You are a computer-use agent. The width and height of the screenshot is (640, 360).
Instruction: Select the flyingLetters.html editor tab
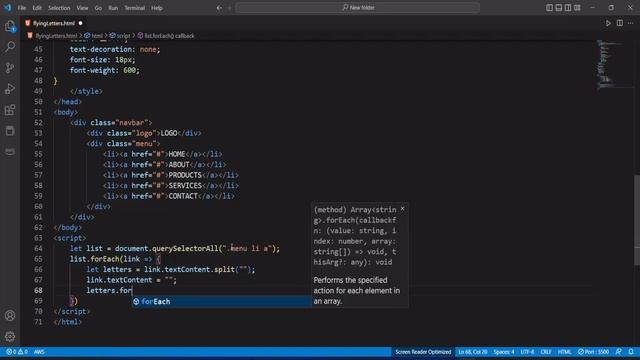pos(54,23)
